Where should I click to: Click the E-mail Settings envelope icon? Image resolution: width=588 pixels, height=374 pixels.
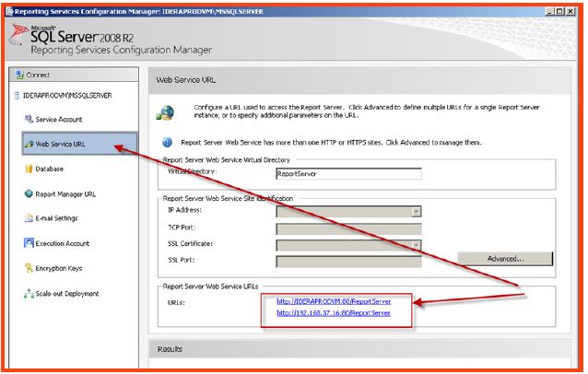click(x=29, y=217)
